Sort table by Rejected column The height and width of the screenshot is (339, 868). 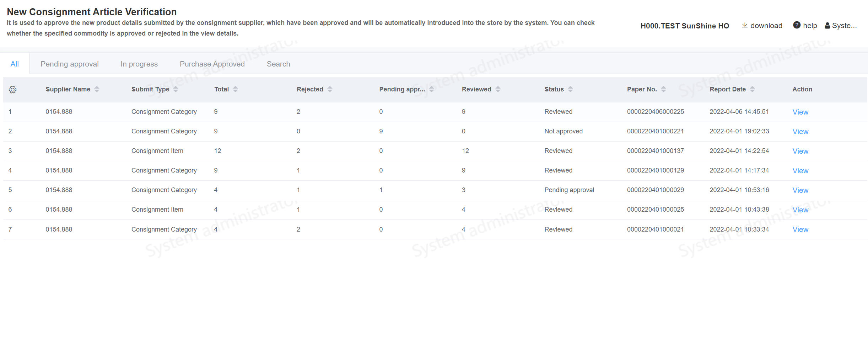pyautogui.click(x=330, y=89)
